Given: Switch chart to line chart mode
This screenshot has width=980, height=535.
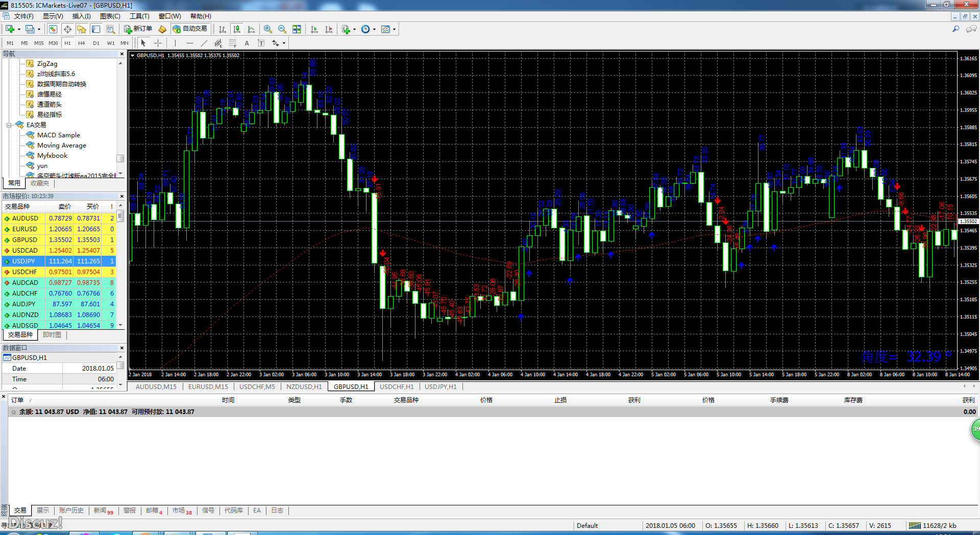Looking at the screenshot, I should click(x=251, y=29).
